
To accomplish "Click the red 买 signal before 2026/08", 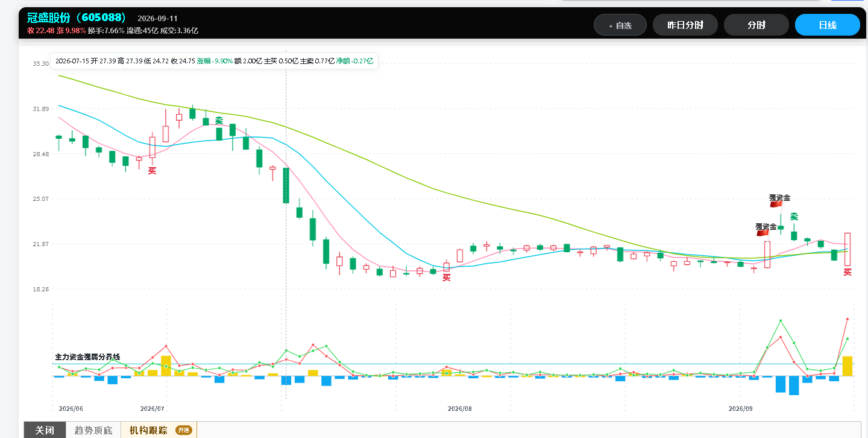I will (x=447, y=278).
